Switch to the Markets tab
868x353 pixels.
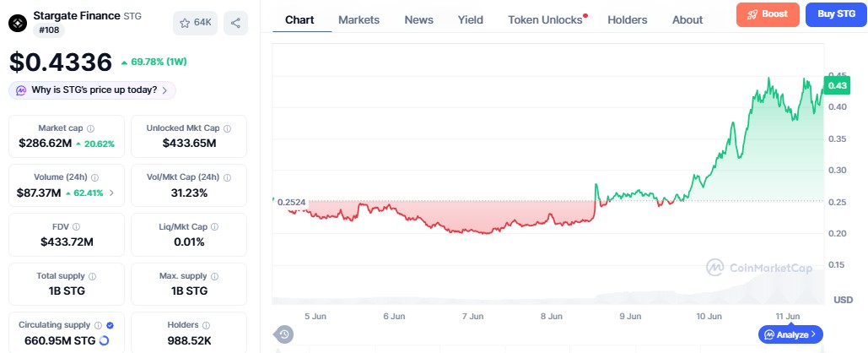[x=359, y=20]
